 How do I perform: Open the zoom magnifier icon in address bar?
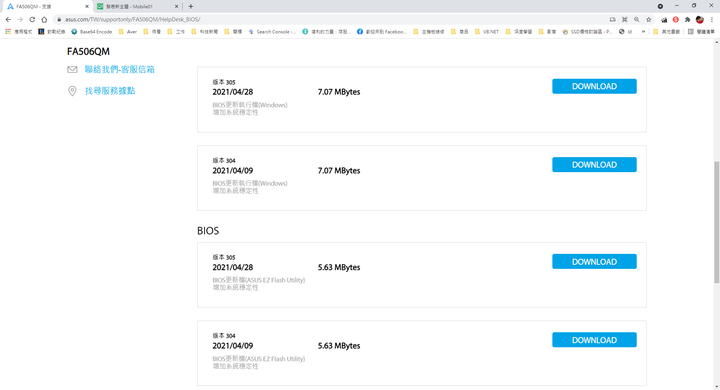[x=636, y=20]
